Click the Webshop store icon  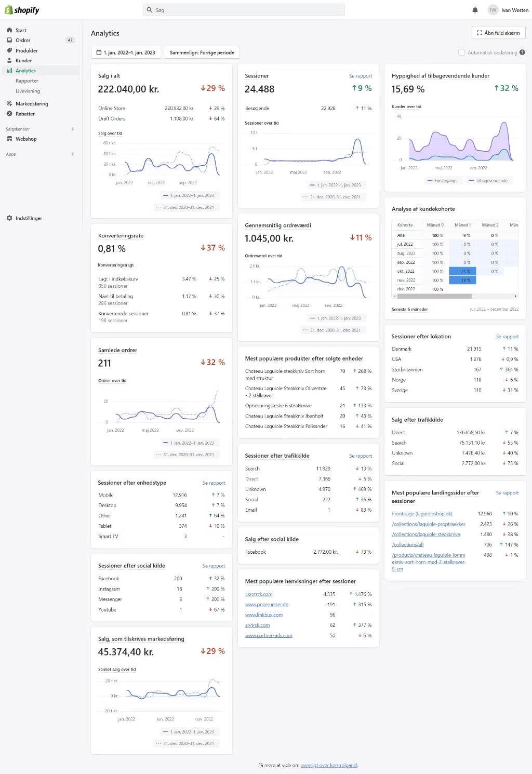point(9,139)
